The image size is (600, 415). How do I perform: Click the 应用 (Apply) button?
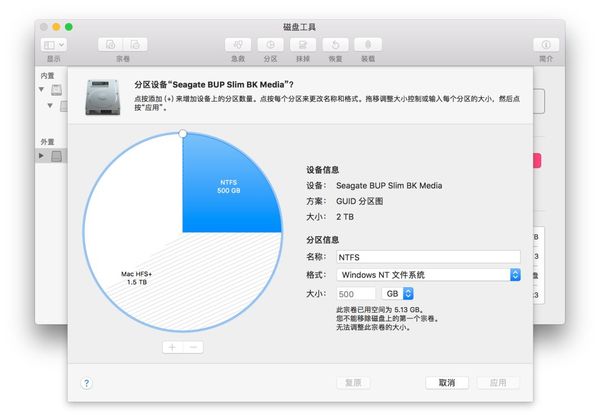(x=498, y=382)
